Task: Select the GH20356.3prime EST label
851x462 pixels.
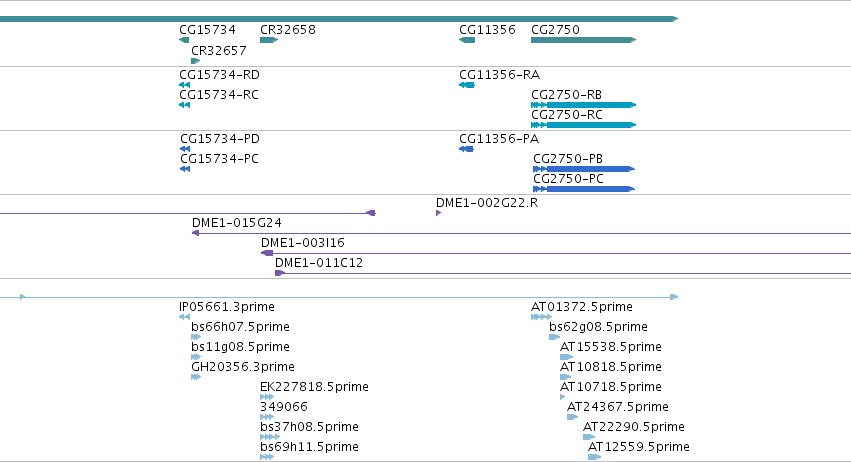Action: pos(243,367)
